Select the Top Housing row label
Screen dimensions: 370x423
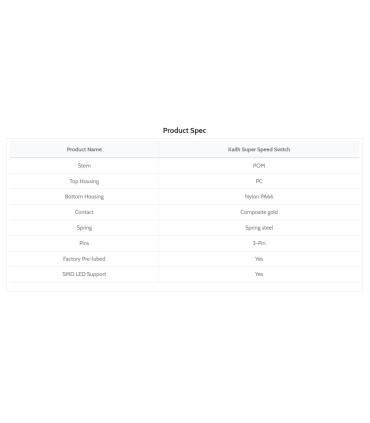[84, 181]
